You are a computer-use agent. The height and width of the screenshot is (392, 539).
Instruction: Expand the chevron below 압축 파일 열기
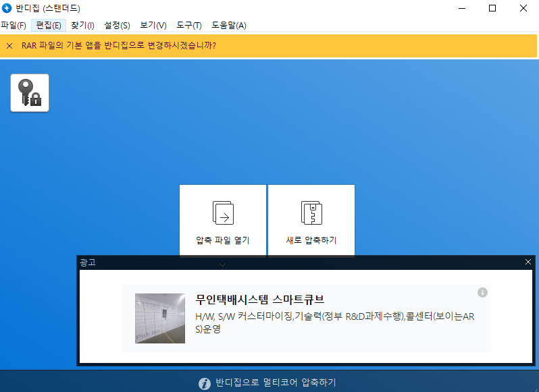pos(222,265)
